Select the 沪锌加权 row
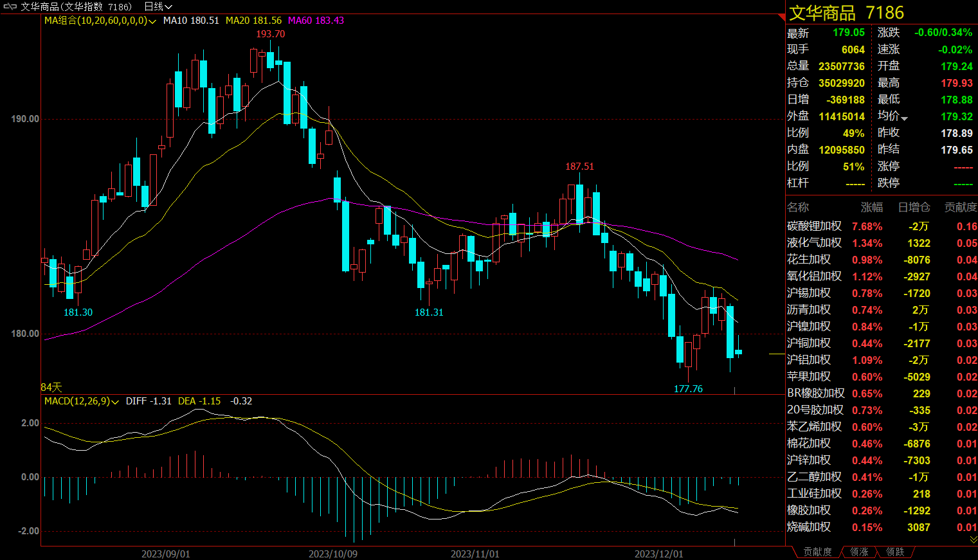The width and height of the screenshot is (978, 560). [882, 460]
